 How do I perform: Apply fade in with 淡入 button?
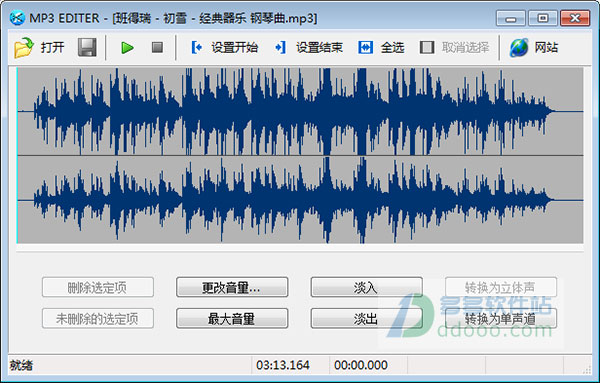(x=367, y=287)
